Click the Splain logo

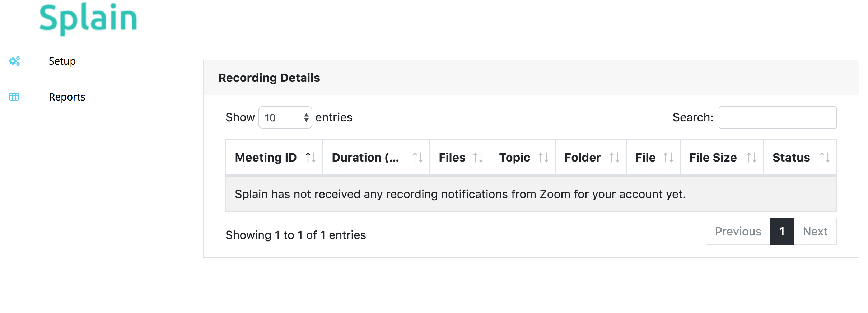[x=88, y=19]
